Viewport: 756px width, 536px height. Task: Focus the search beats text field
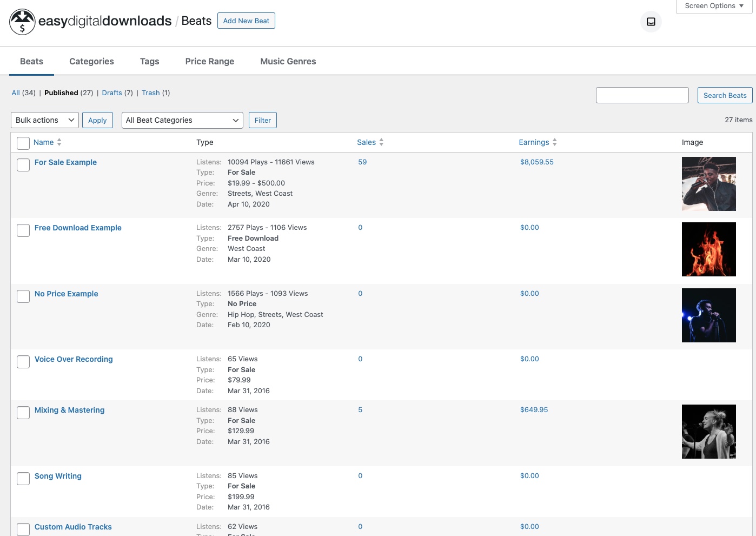point(642,95)
